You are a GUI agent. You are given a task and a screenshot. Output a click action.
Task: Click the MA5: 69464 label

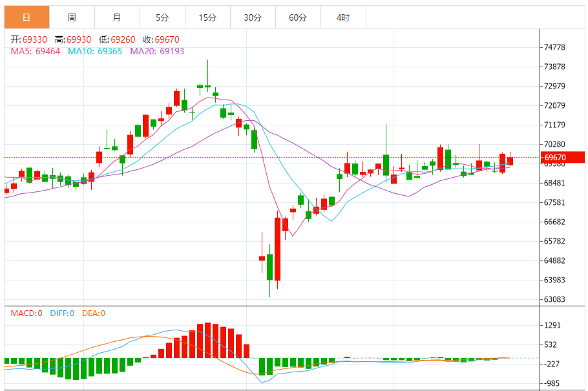point(36,52)
